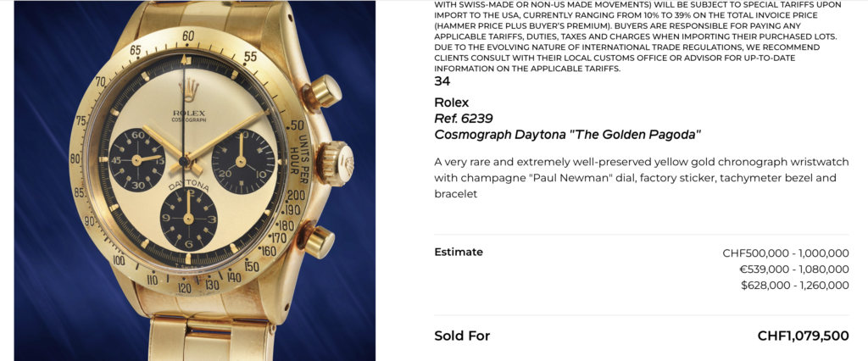The height and width of the screenshot is (361, 868).
Task: Click the right black subdial
Action: tap(242, 159)
